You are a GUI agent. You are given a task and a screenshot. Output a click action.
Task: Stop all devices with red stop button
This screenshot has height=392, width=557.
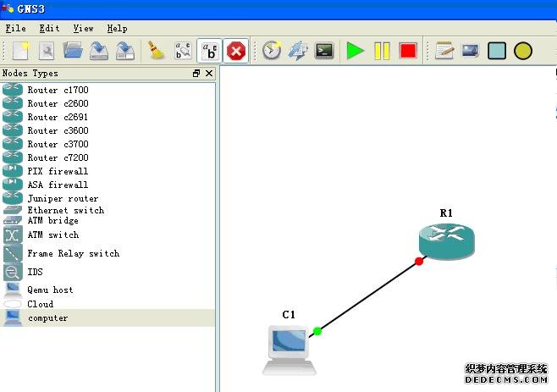click(x=408, y=51)
